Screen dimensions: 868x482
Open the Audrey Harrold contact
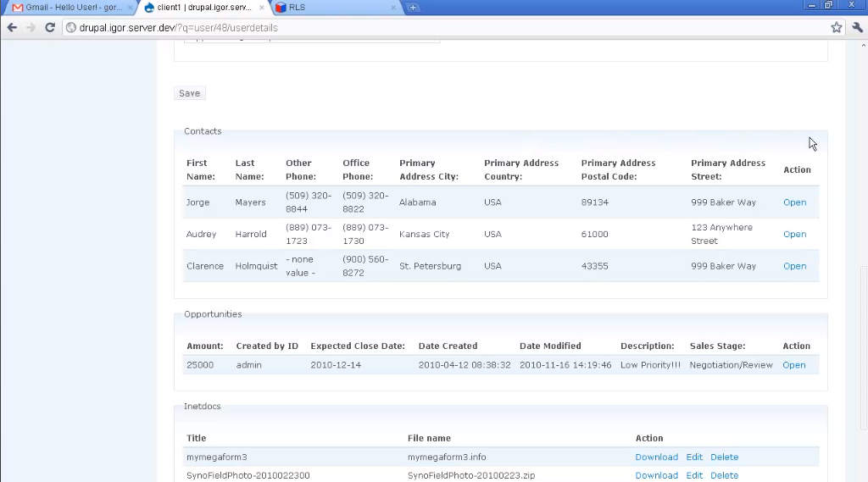tap(794, 234)
